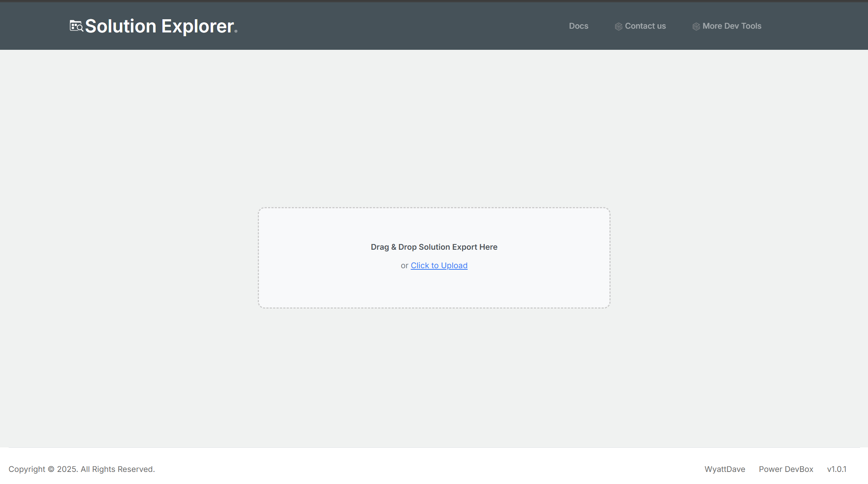This screenshot has width=868, height=484.
Task: Click the word Explorer in the header
Action: click(197, 26)
